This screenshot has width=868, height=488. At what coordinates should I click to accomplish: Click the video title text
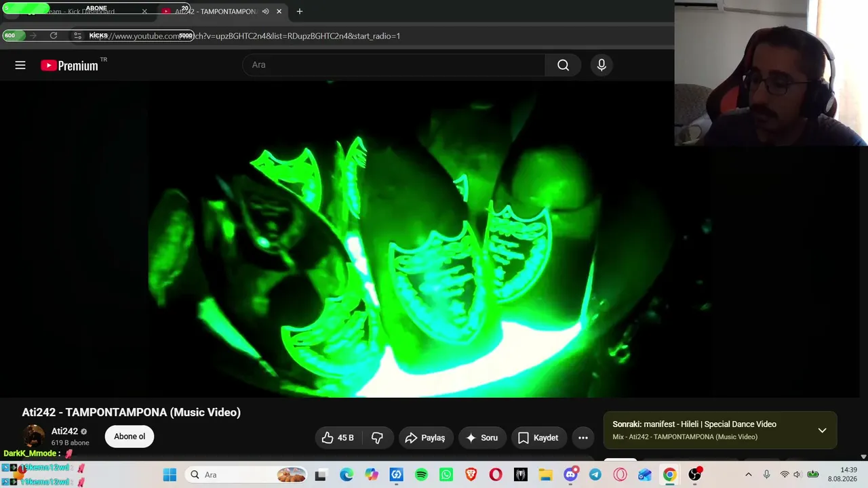tap(132, 412)
